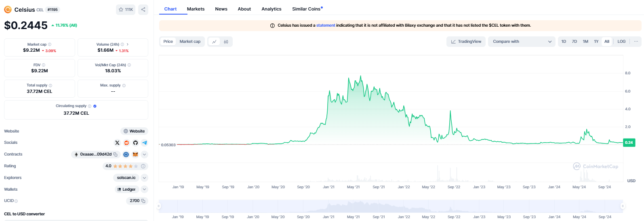Open the TradingView chart button

coord(466,42)
